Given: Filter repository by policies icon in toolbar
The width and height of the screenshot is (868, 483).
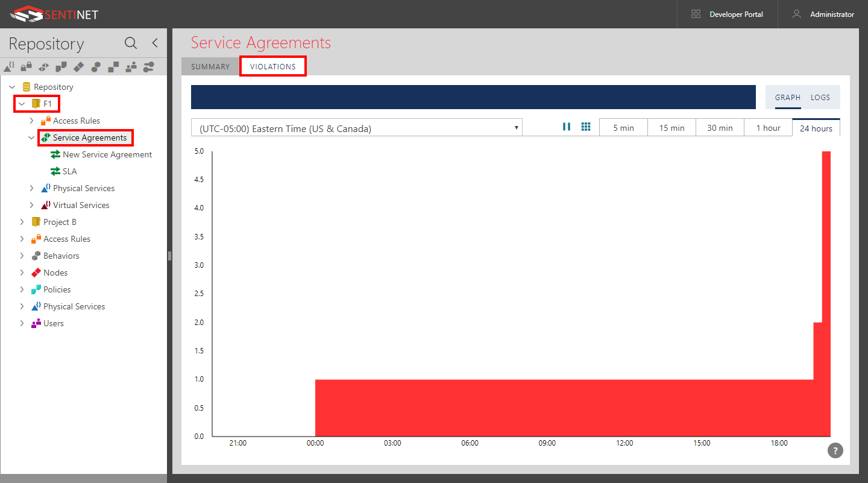Looking at the screenshot, I should [61, 66].
